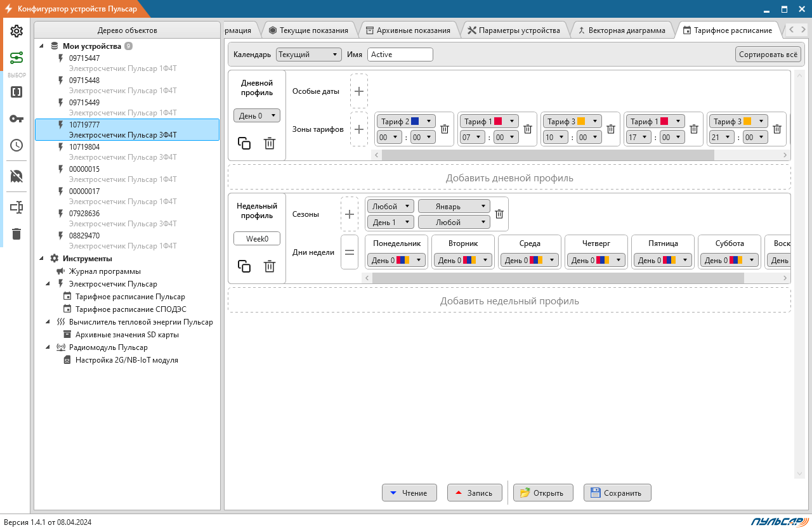Click Добавить недельный профиль
Viewport: 812px width, 530px height.
tap(509, 301)
